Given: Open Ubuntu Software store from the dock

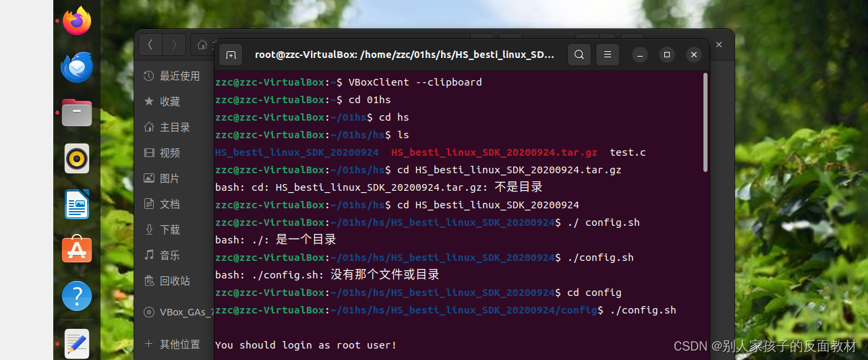Looking at the screenshot, I should pyautogui.click(x=77, y=250).
